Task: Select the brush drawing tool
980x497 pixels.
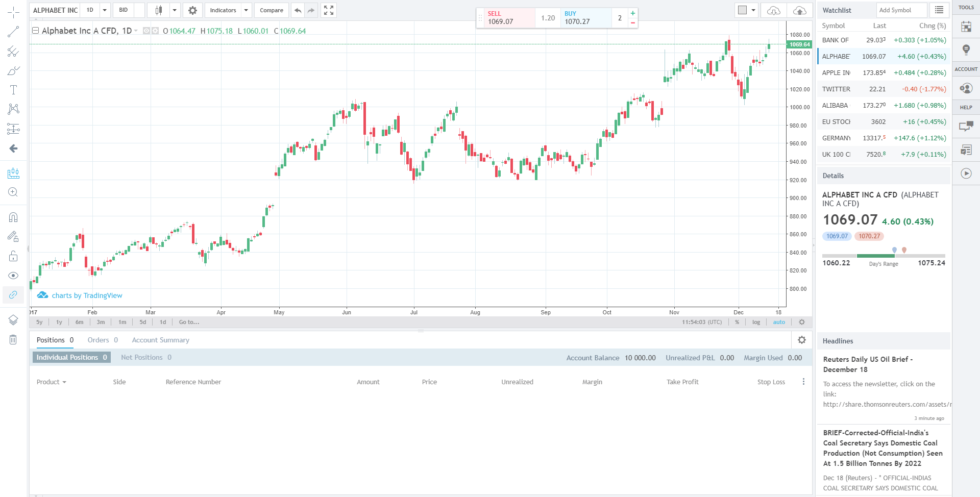Action: (13, 70)
